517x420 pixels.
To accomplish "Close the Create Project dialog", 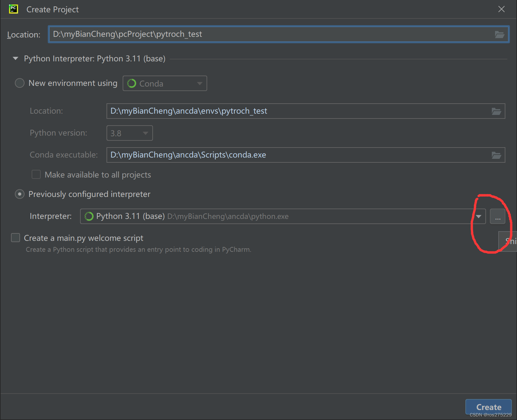I will click(x=502, y=9).
